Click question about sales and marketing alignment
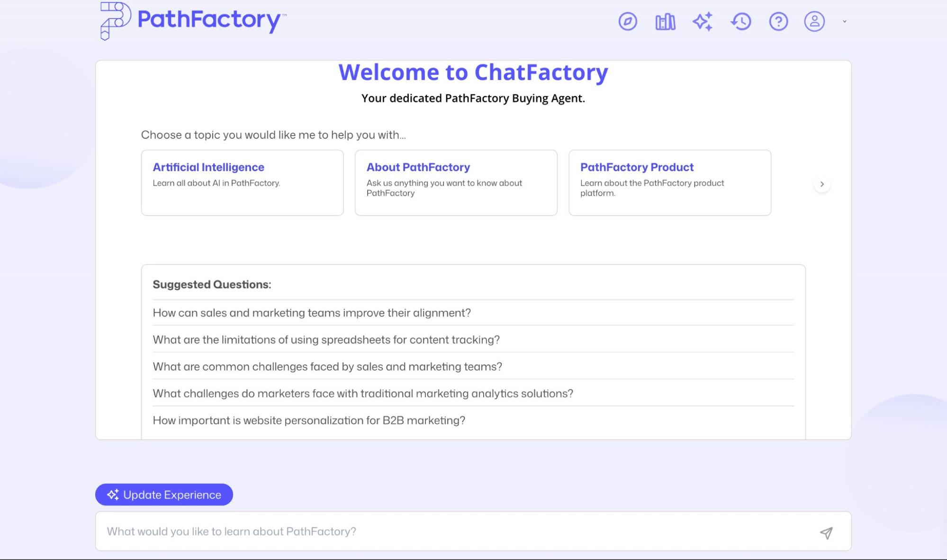Screen dimensions: 947x560 click(312, 313)
